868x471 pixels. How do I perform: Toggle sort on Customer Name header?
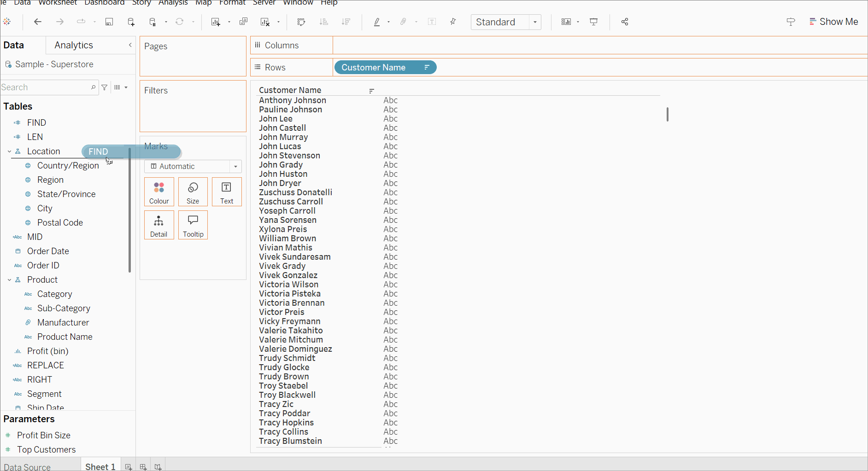371,91
